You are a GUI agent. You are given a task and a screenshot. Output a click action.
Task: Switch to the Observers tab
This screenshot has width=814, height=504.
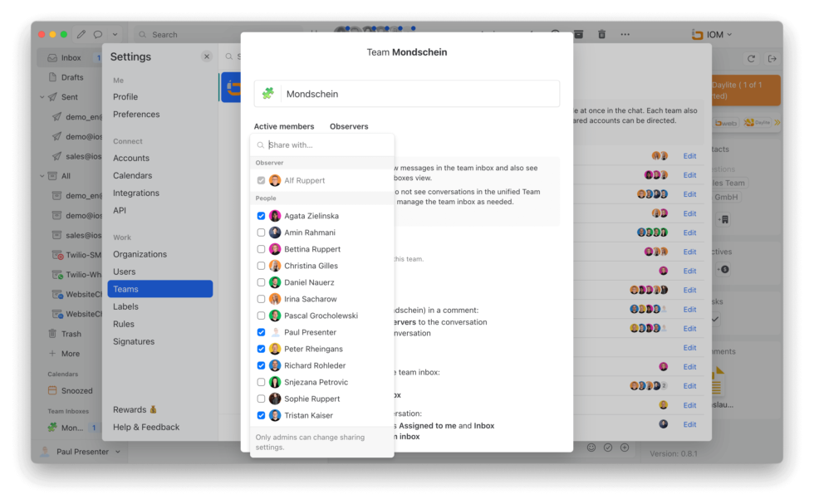349,126
